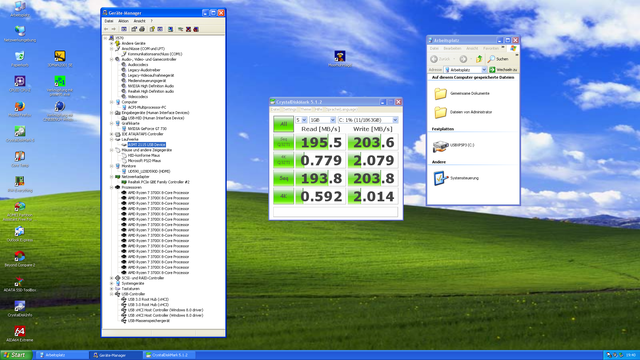
Task: Run the bottom 4K benchmark button
Action: [283, 196]
